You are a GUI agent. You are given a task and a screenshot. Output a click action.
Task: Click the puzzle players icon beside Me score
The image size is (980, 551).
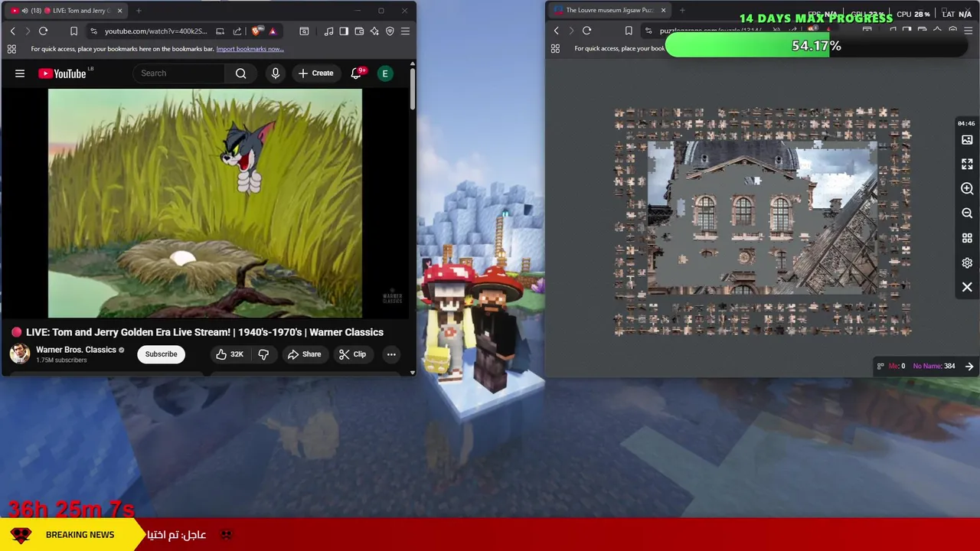click(x=880, y=367)
